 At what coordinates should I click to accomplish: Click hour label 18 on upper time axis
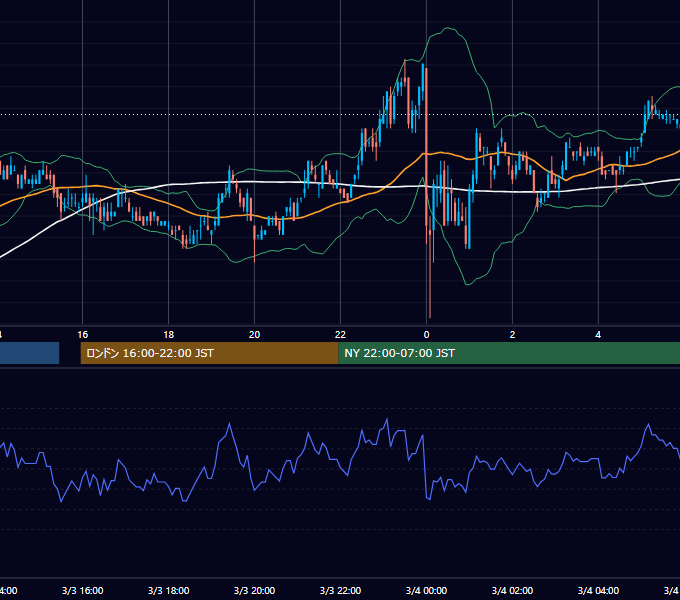point(169,335)
